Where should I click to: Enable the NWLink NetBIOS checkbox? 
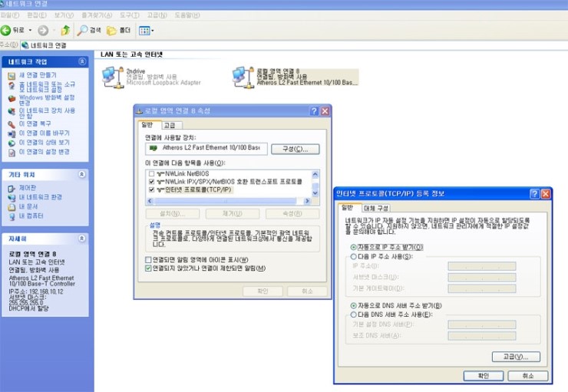(150, 174)
